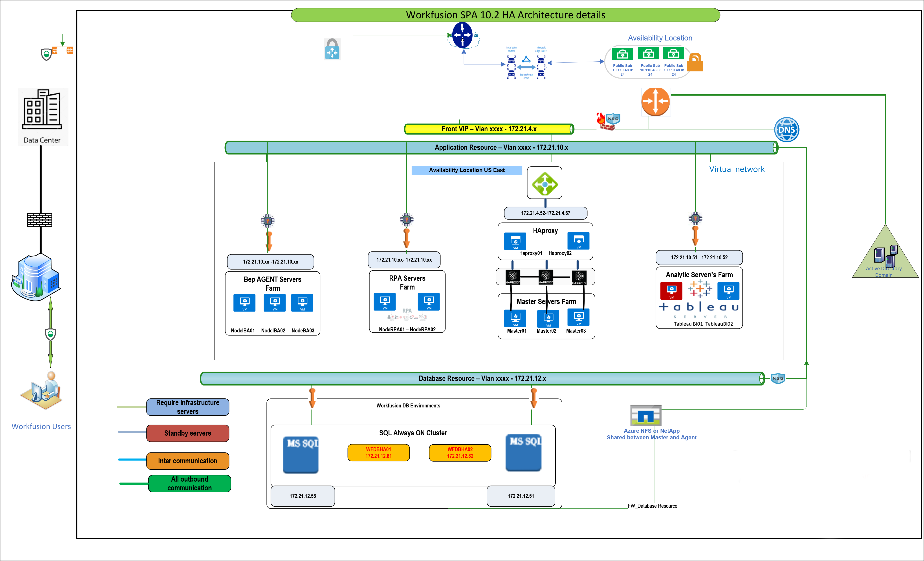Click the Workfusion DB Environments label

408,406
